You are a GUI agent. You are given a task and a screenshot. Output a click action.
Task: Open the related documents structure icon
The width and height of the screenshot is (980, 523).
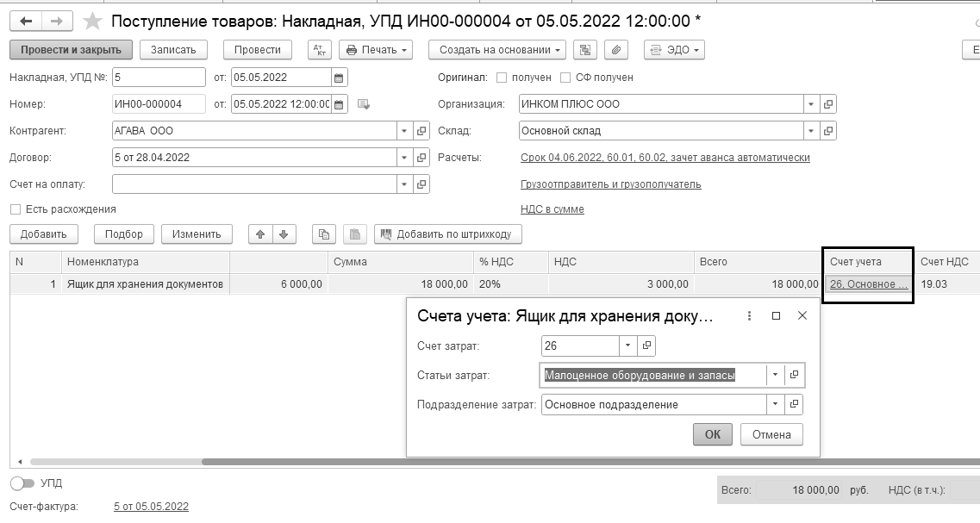pos(585,50)
